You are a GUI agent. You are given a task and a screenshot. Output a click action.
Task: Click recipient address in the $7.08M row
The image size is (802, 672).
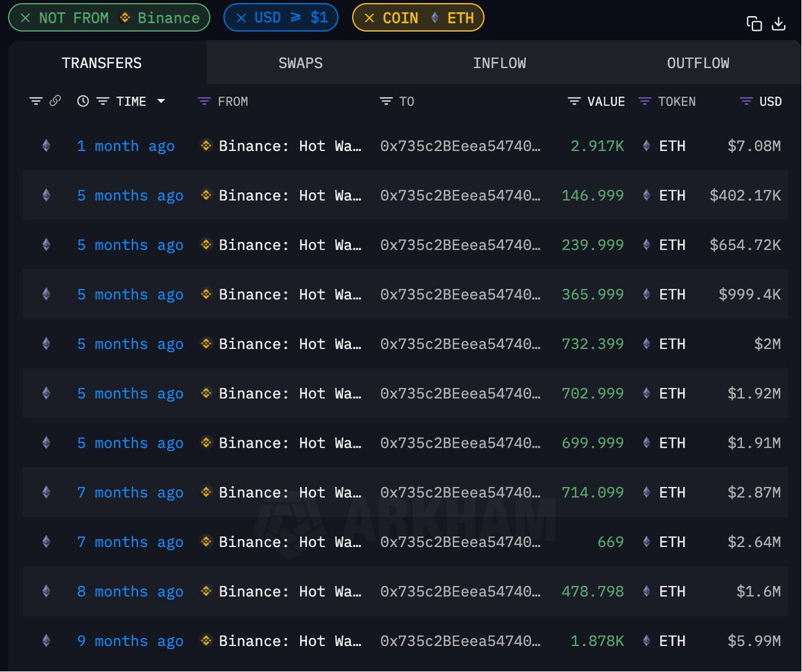[x=460, y=146]
